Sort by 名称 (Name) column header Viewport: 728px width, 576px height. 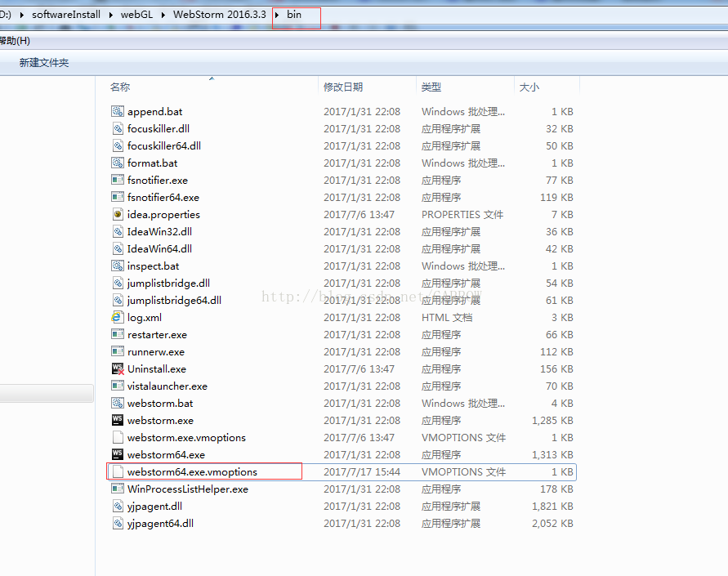[120, 87]
